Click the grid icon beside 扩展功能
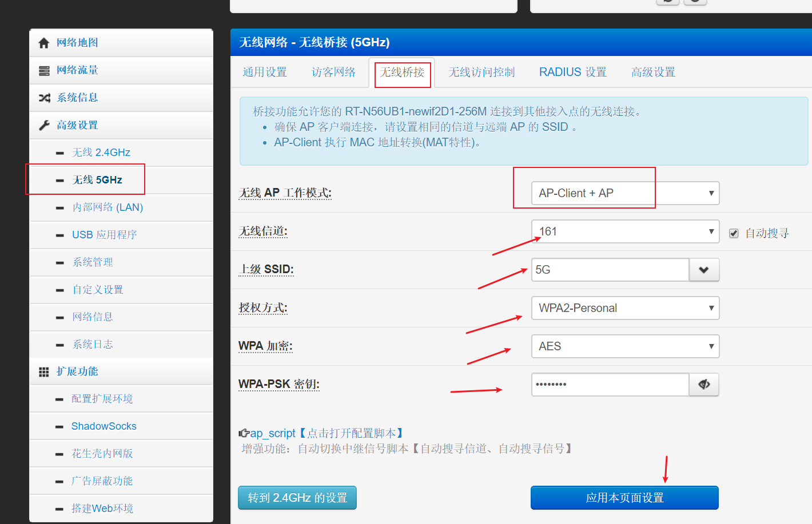Viewport: 812px width, 524px height. [44, 372]
